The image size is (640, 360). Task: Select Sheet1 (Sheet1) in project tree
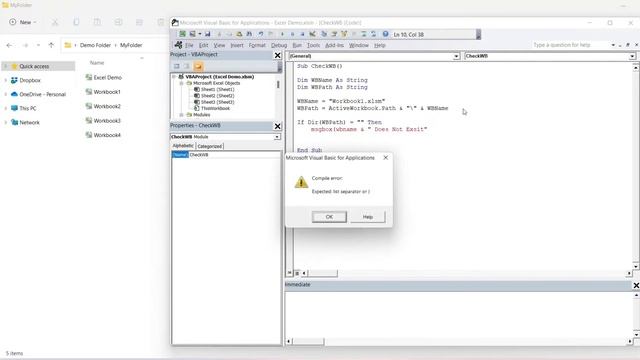(x=217, y=89)
